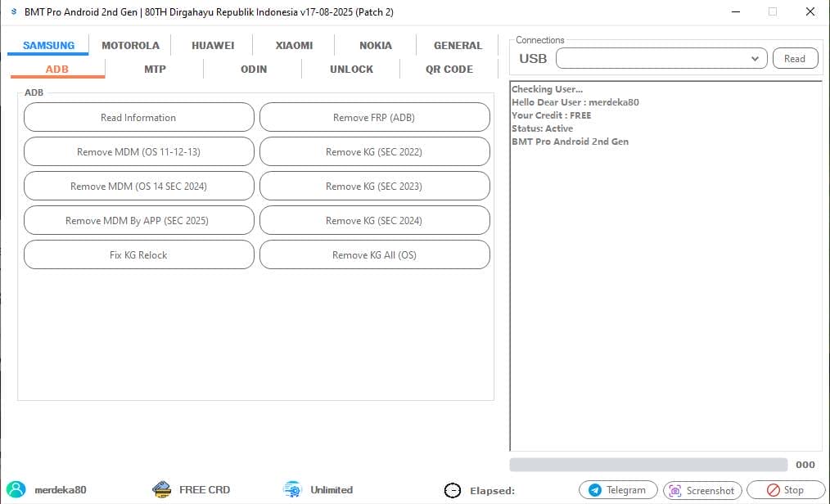The image size is (830, 504).
Task: Go to the QR CODE sub-tab
Action: 449,69
